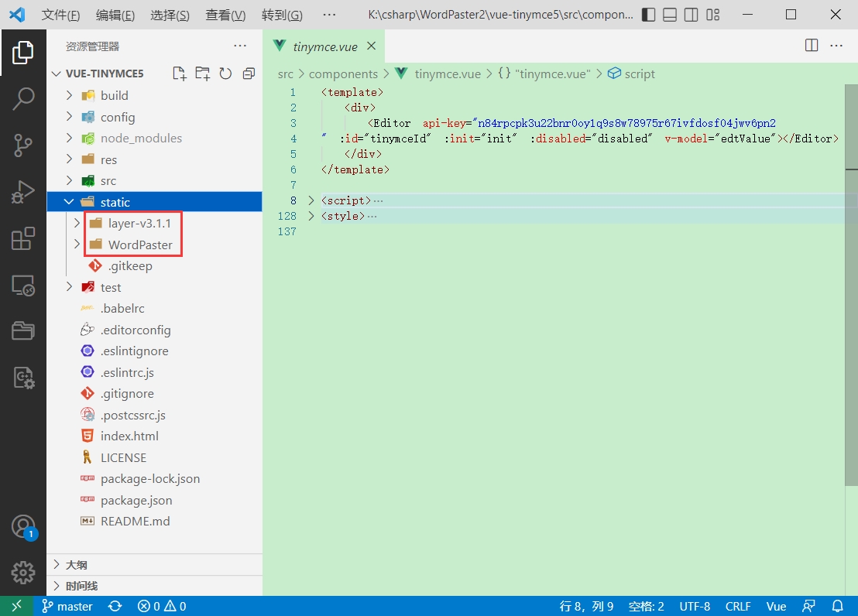Open the 文件(F) menu
Screen dimensions: 858x616
(x=60, y=15)
